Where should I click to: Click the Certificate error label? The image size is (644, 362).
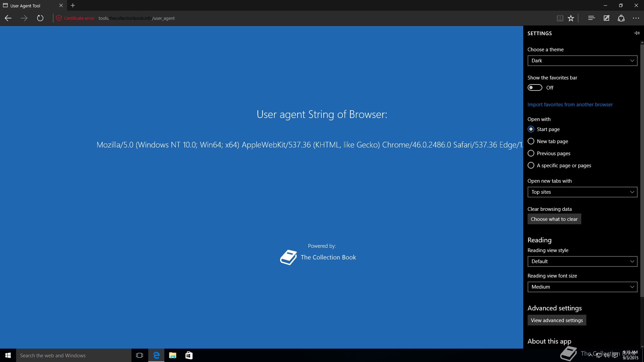click(79, 18)
